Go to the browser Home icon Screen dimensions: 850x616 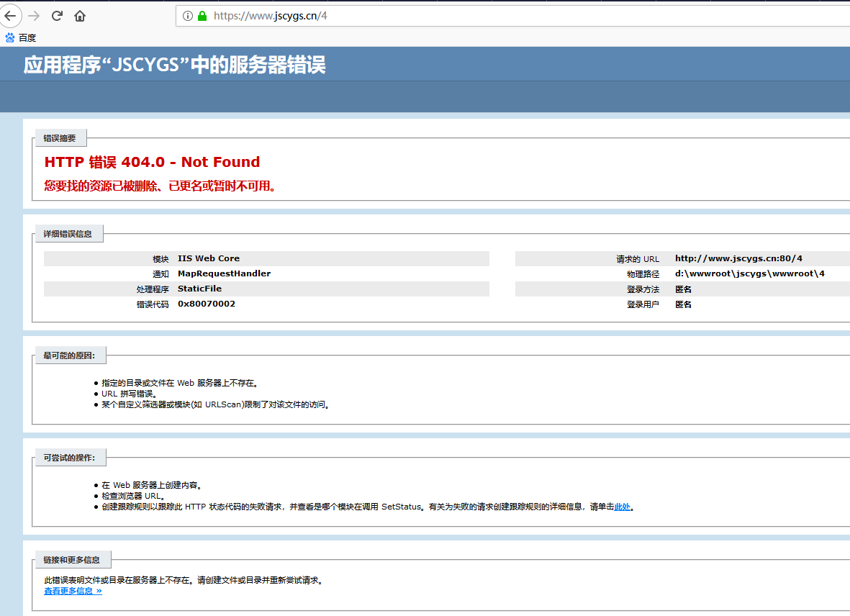click(80, 16)
